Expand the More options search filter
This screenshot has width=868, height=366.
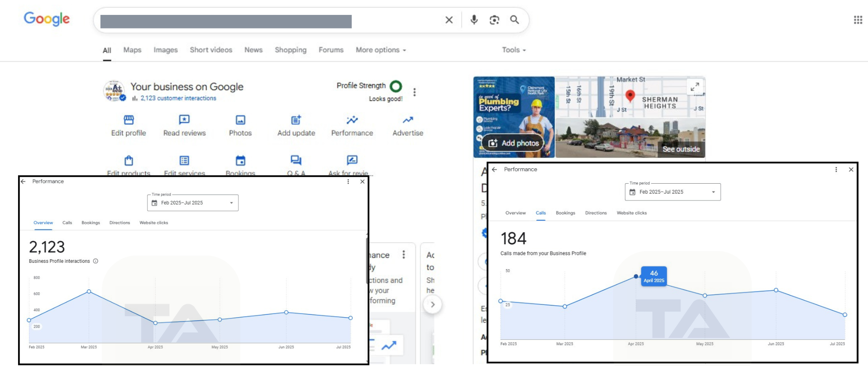[381, 50]
